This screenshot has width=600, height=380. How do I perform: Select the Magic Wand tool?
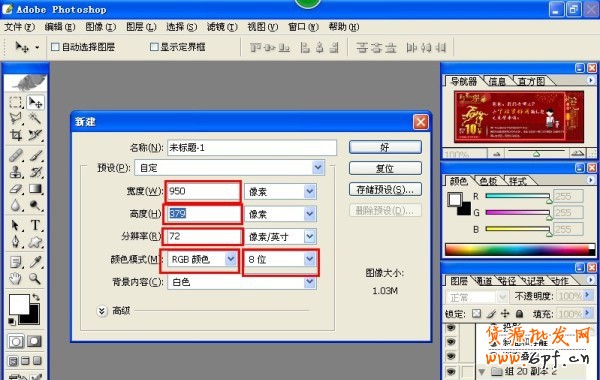point(35,118)
